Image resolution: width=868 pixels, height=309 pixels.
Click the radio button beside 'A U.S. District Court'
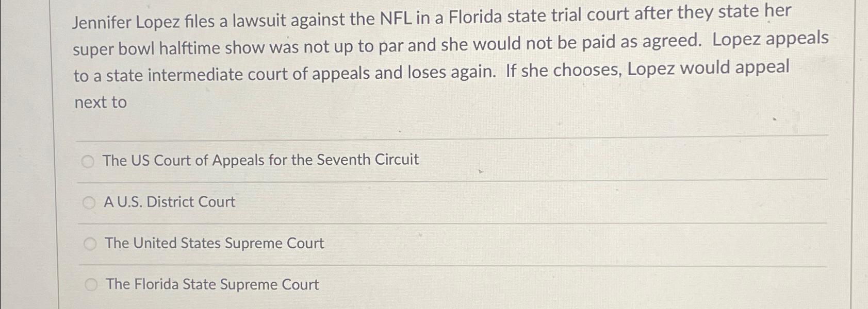89,202
